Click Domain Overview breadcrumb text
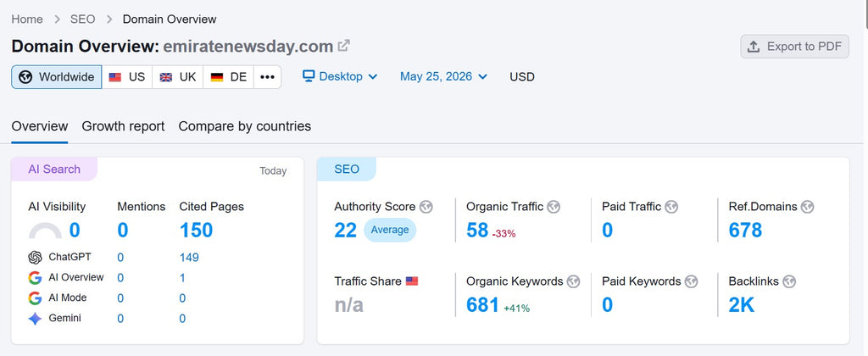The image size is (868, 356). (170, 19)
